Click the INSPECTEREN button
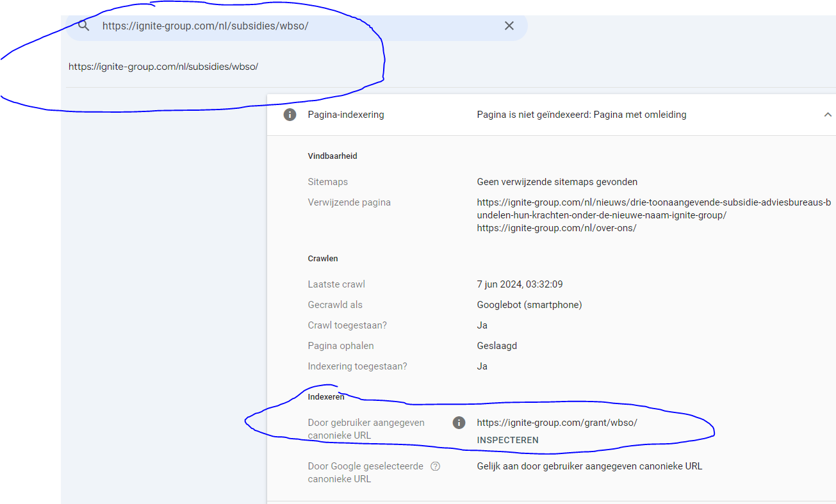Viewport: 836px width, 504px height. click(x=508, y=440)
